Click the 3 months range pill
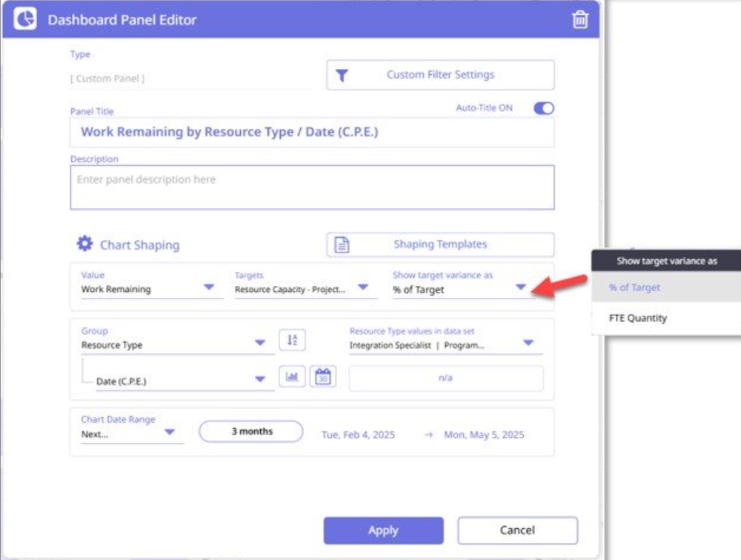The width and height of the screenshot is (741, 560). pos(251,431)
